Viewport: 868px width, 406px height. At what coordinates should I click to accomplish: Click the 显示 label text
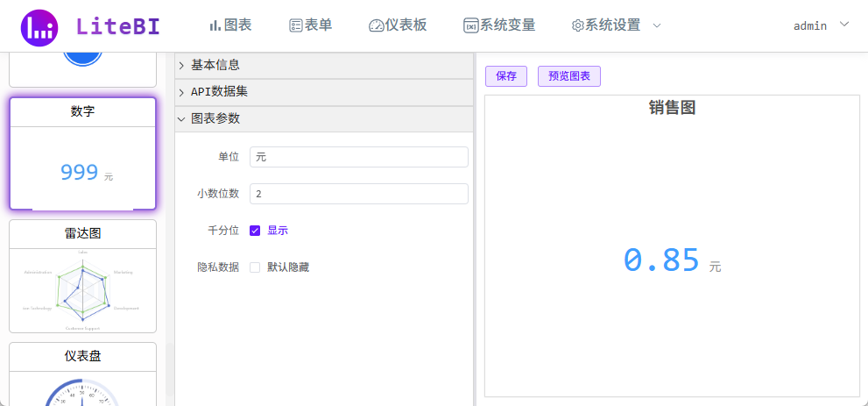click(x=278, y=231)
